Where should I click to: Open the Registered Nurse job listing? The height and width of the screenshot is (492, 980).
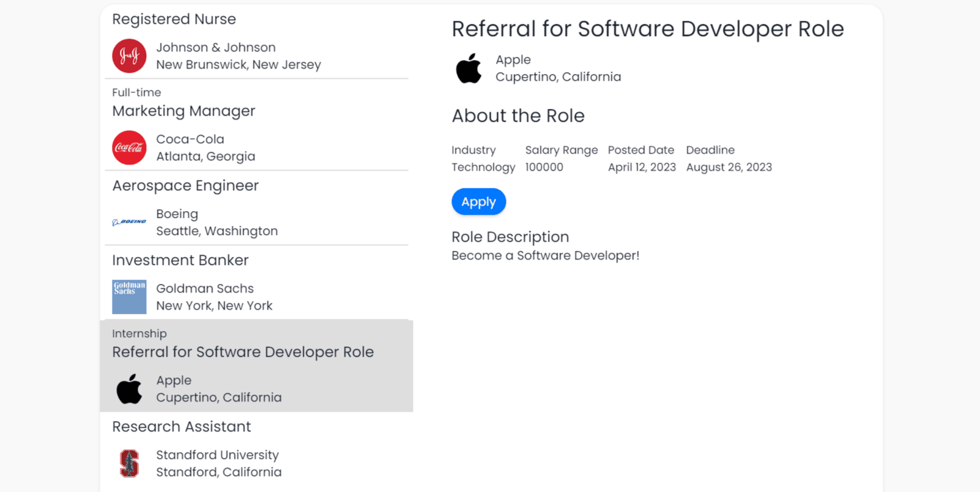[174, 19]
